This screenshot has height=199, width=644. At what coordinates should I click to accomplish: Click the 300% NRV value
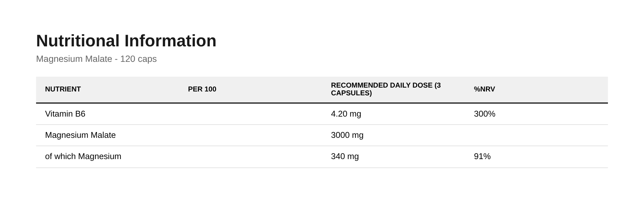click(x=485, y=114)
